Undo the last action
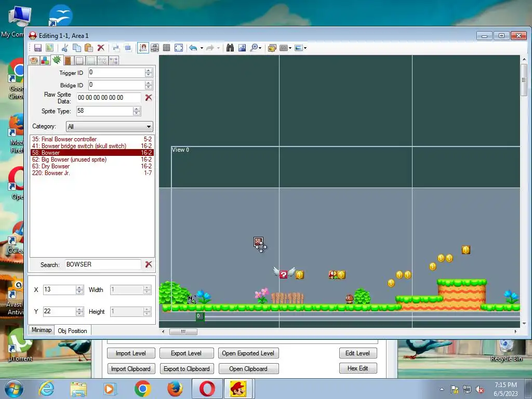 click(x=193, y=48)
